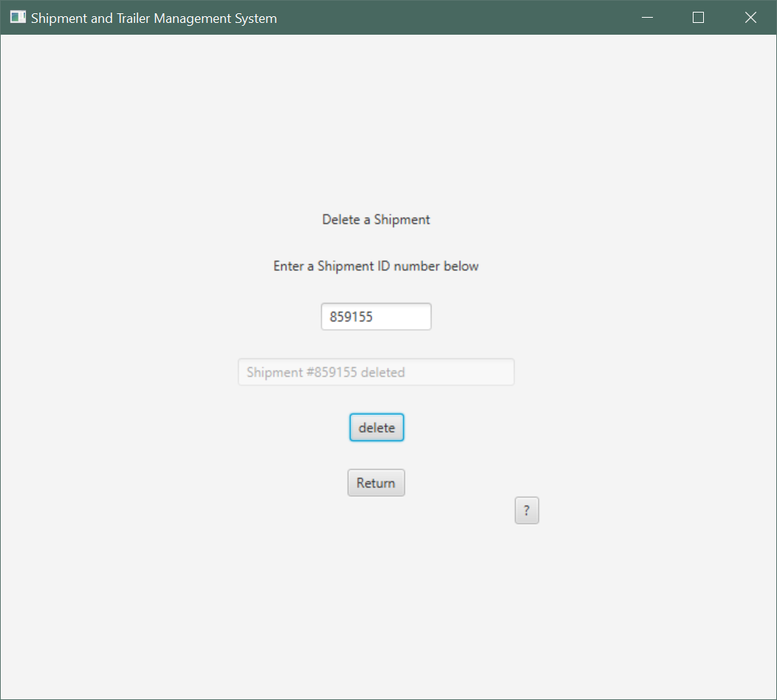Click the highlighted delete button
777x700 pixels.
(x=377, y=427)
